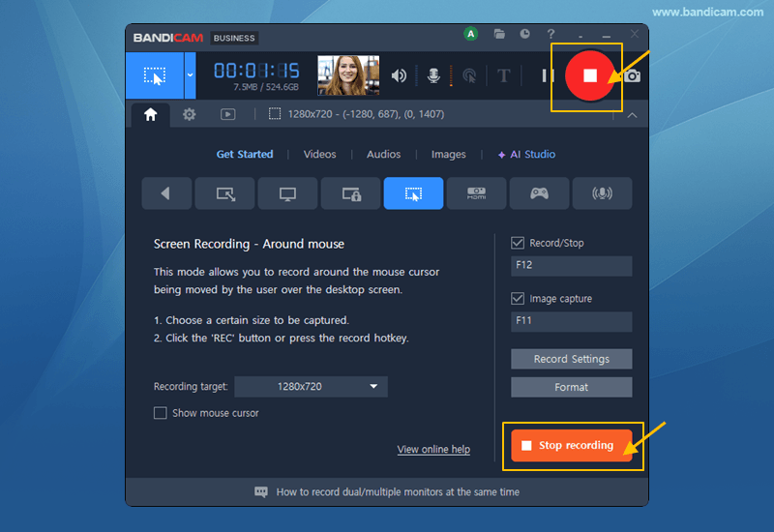Switch to the Get Started tab
Viewport: 774px width, 532px height.
coord(245,154)
